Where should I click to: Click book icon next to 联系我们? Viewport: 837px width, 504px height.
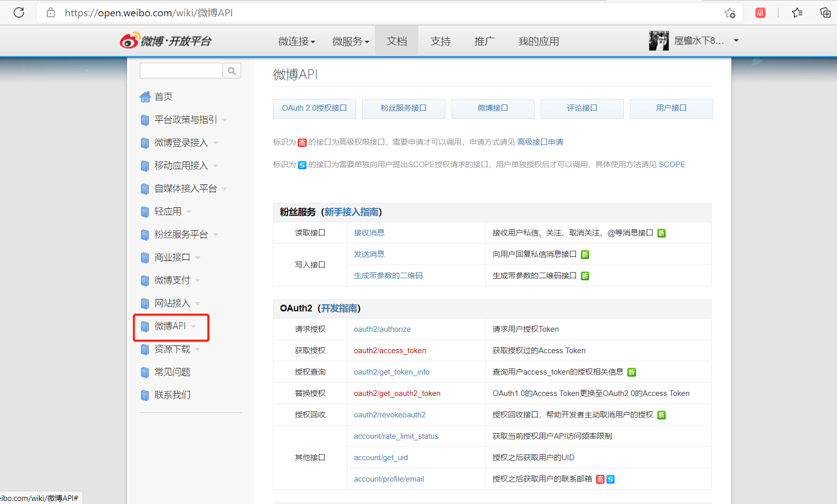(145, 395)
